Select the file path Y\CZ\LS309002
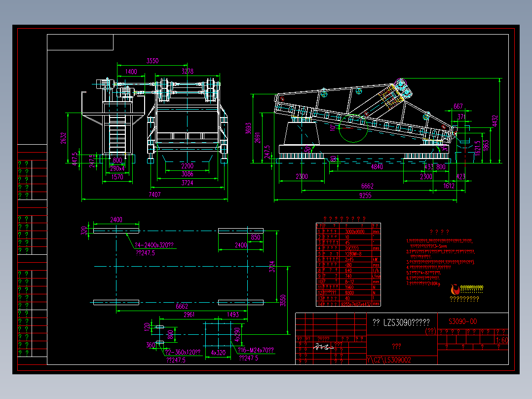 pos(389,360)
